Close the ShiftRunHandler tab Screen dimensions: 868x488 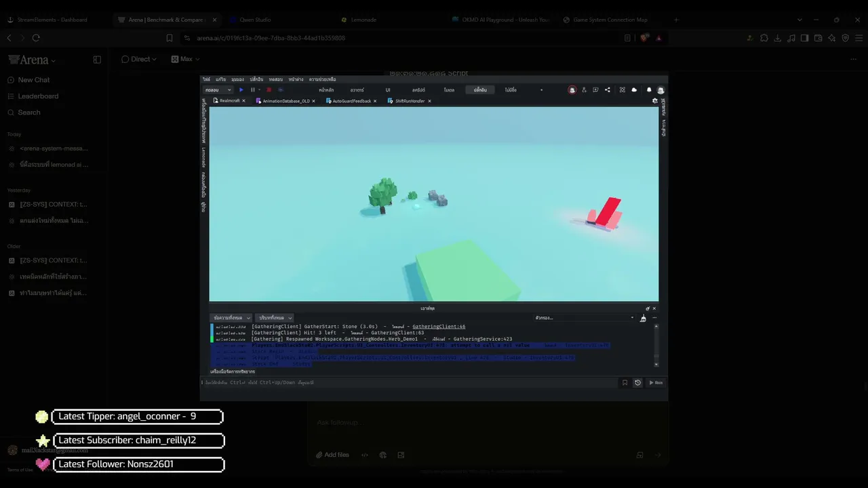coord(429,101)
